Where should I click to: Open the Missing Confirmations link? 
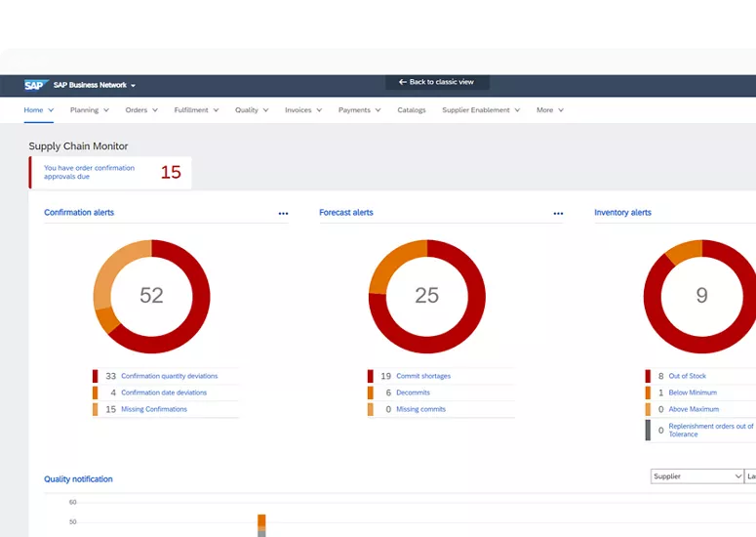pyautogui.click(x=153, y=409)
